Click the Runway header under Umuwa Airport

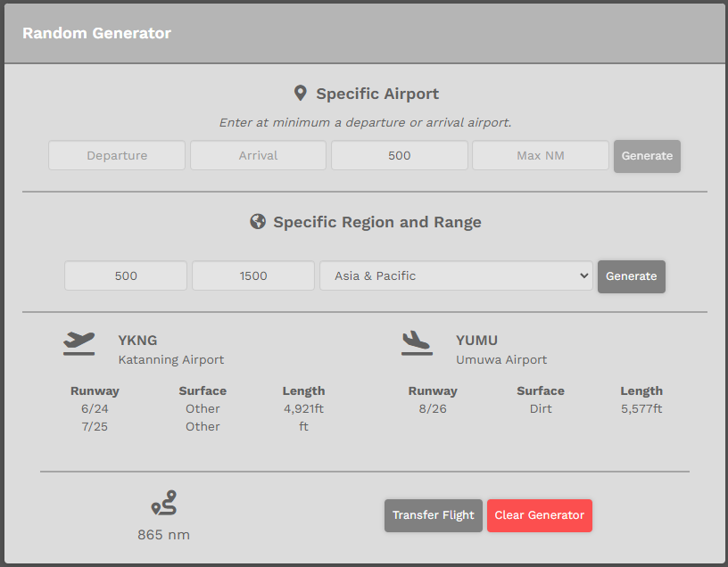(x=433, y=391)
